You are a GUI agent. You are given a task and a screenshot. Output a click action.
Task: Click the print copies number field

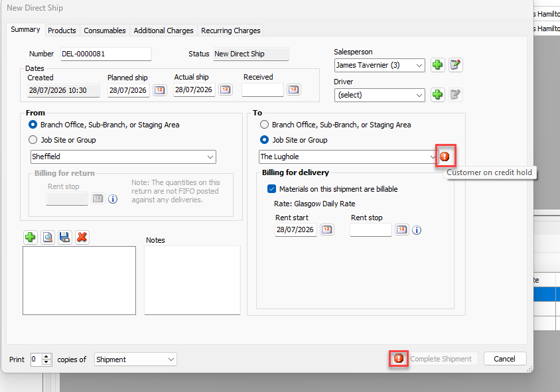tap(36, 359)
